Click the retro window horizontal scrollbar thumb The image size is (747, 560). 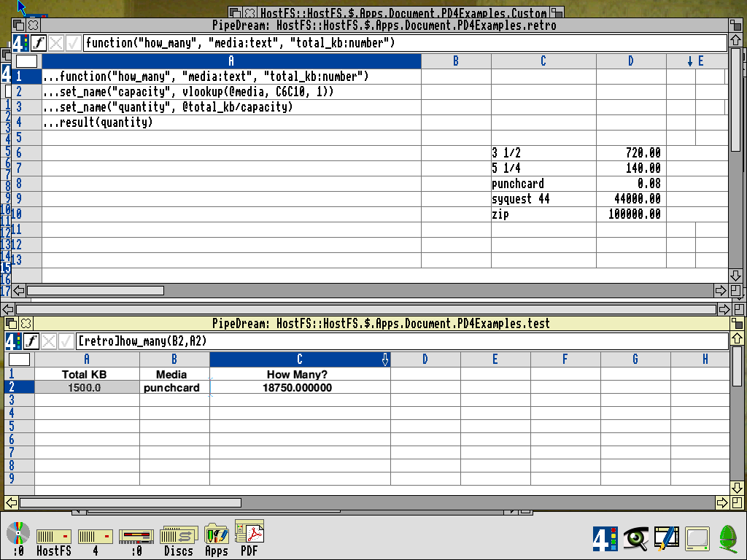coord(96,290)
